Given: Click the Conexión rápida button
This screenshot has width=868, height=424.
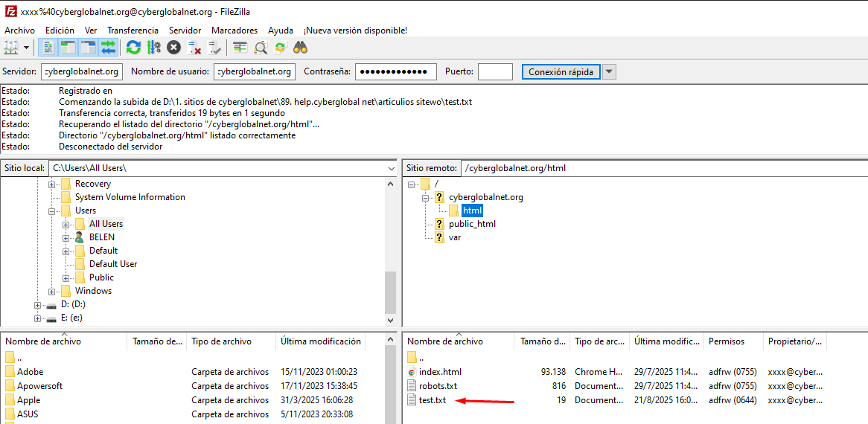Looking at the screenshot, I should pyautogui.click(x=561, y=72).
